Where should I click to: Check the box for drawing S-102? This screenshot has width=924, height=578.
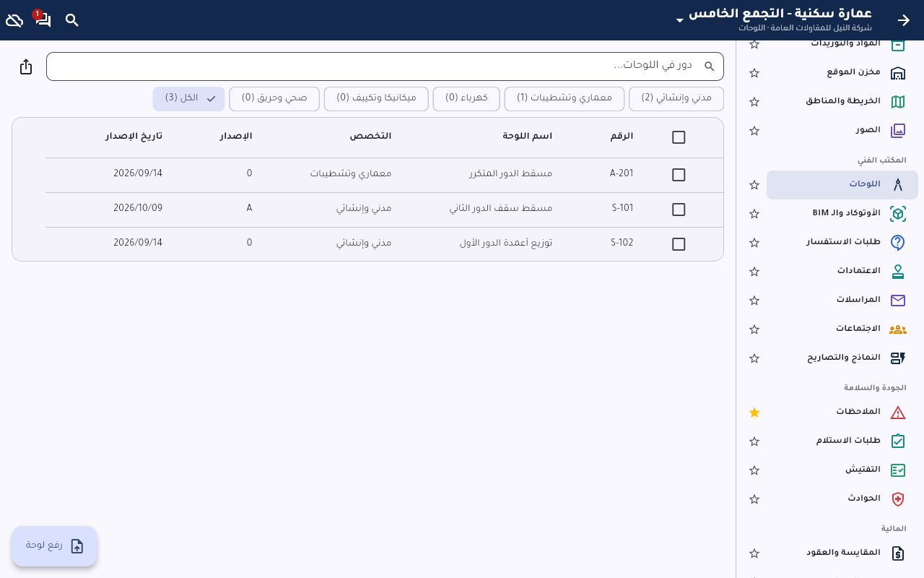679,244
